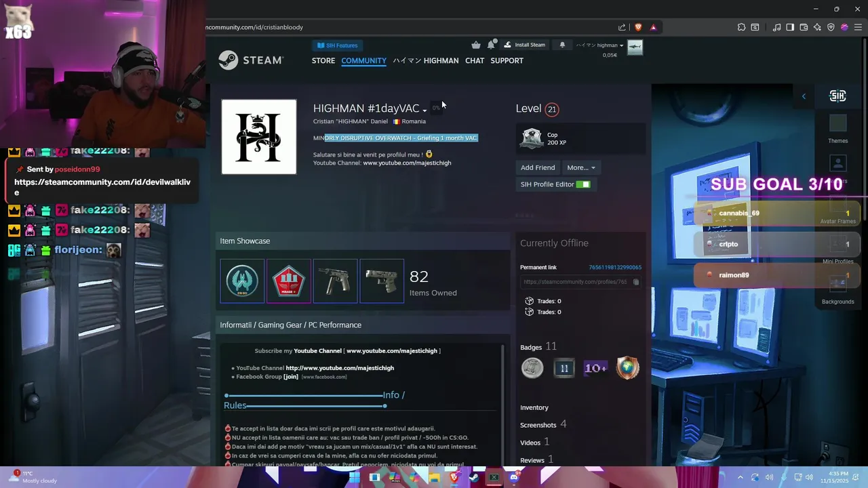
Task: Click the permanent profile URL field
Action: click(575, 282)
